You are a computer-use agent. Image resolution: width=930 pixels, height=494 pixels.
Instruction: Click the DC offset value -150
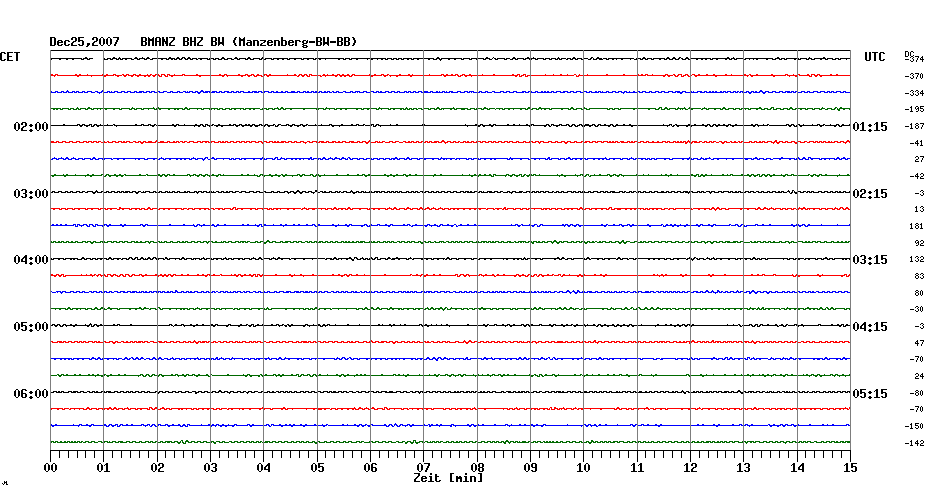click(x=915, y=426)
